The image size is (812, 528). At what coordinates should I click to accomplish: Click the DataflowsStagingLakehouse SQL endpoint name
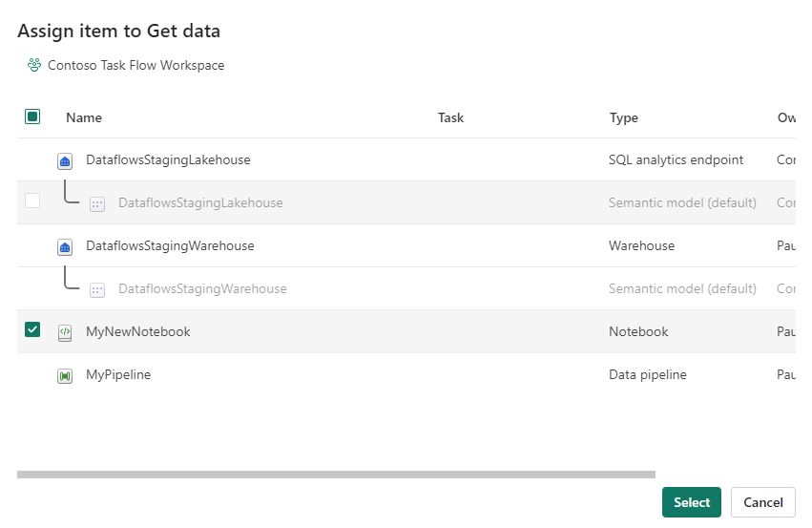(x=168, y=159)
